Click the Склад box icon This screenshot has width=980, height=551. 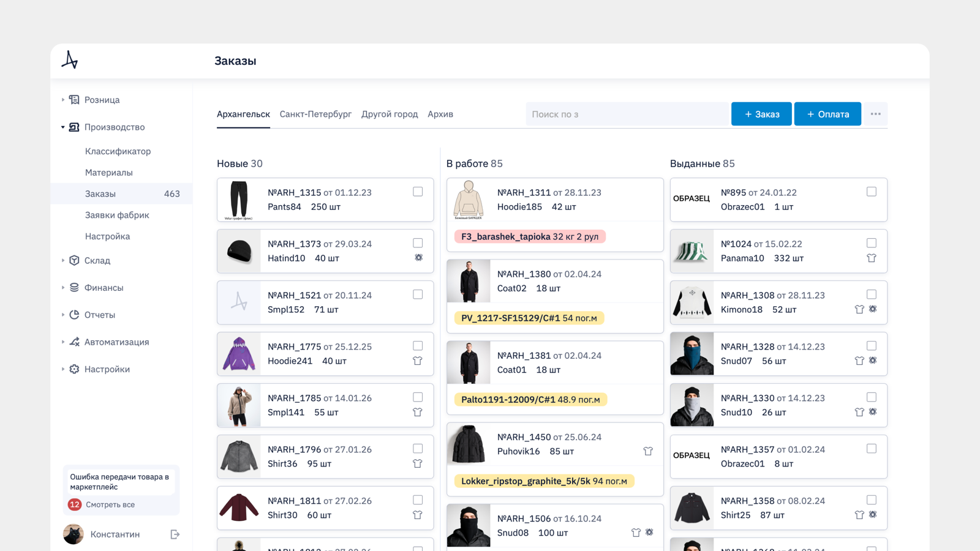[74, 260]
